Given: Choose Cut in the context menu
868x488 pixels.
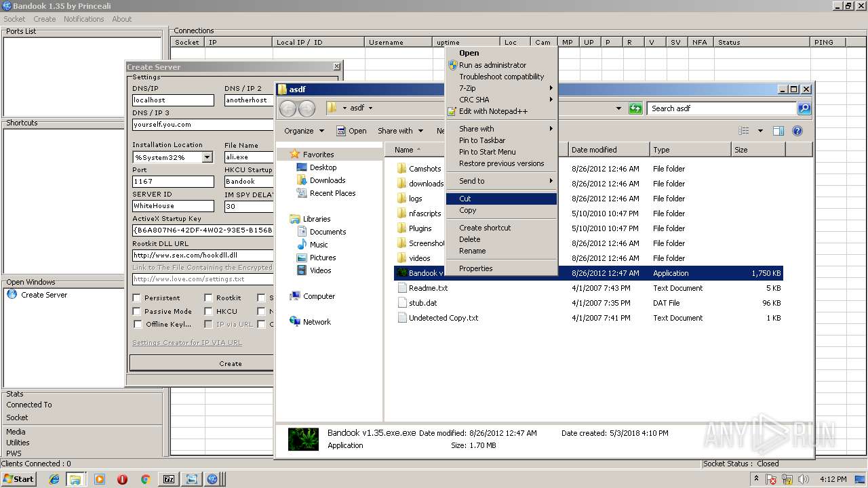Looking at the screenshot, I should click(501, 199).
